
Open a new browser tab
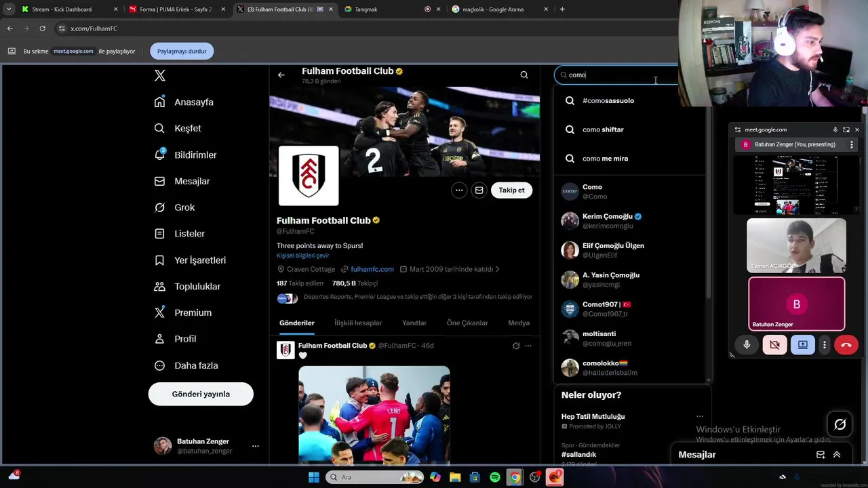tap(562, 9)
